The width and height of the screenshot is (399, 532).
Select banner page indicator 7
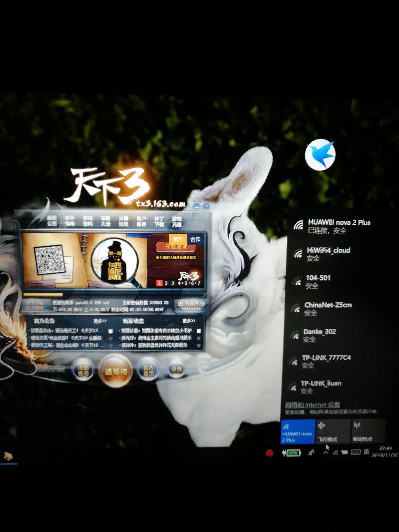pyautogui.click(x=199, y=283)
